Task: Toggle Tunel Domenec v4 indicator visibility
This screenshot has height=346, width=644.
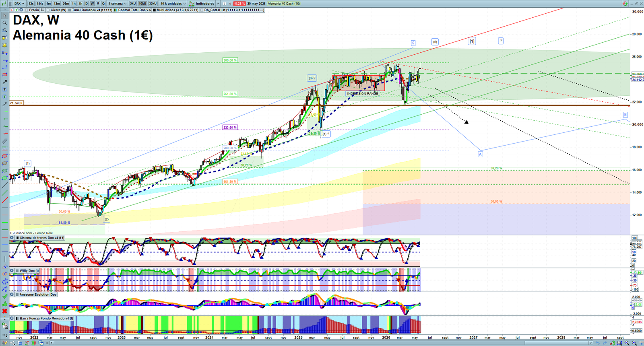Action: point(69,10)
